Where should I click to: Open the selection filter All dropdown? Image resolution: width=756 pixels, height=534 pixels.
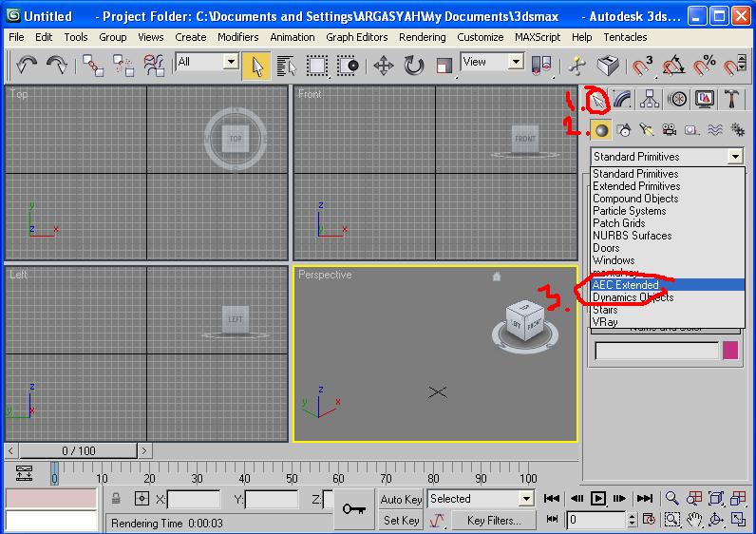[x=231, y=62]
